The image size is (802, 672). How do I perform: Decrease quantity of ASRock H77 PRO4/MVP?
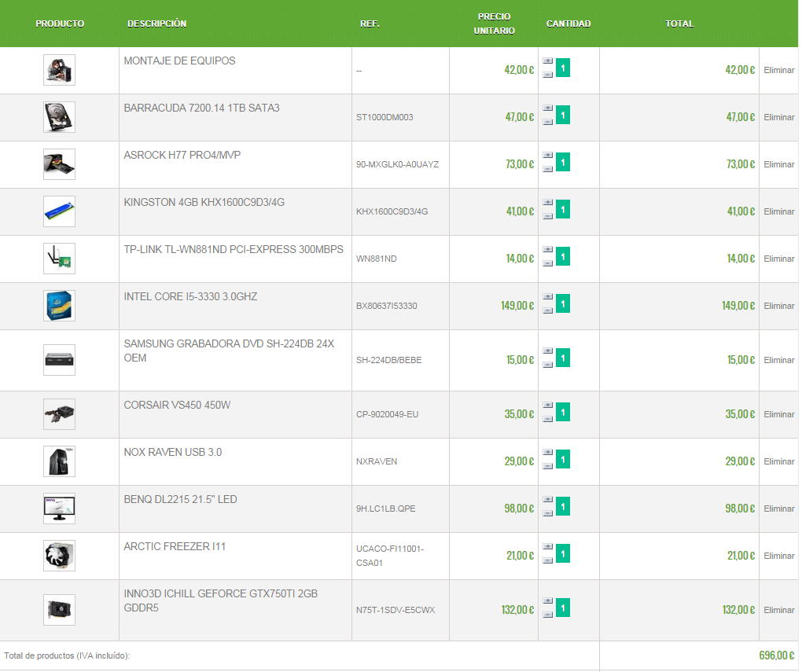(548, 169)
